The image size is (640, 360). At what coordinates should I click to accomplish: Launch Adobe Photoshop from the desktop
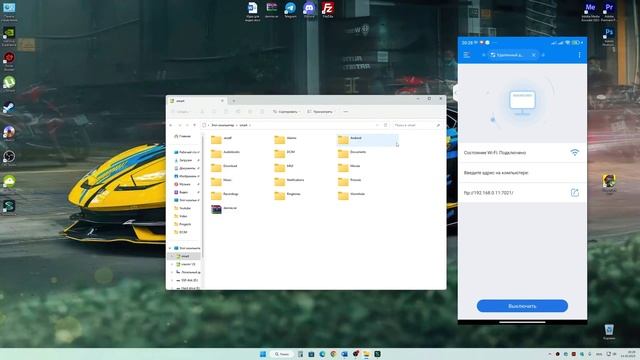[x=609, y=36]
